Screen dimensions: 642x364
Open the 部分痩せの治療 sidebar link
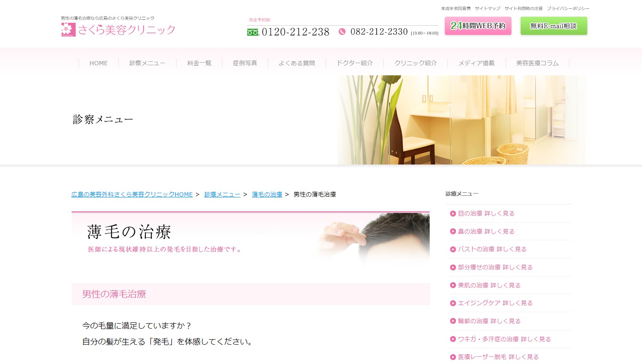[x=495, y=267]
